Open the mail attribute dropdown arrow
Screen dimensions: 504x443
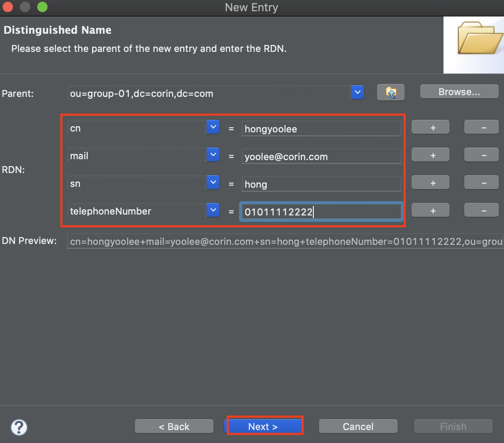[x=213, y=155]
